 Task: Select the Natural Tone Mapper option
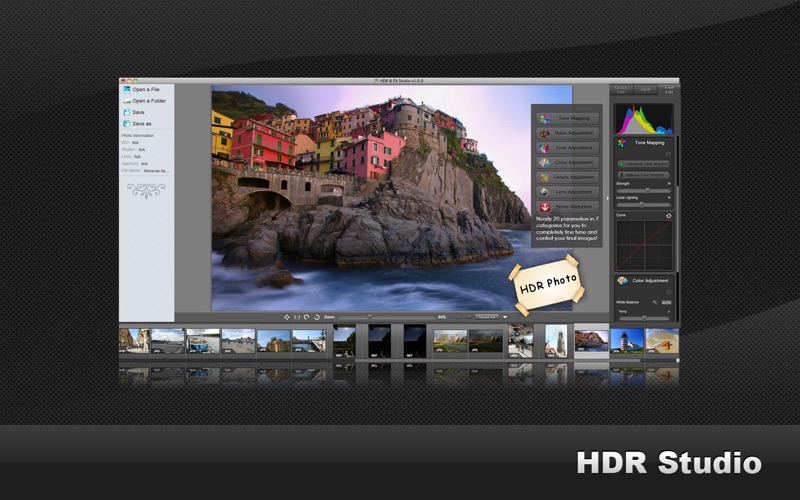643,175
